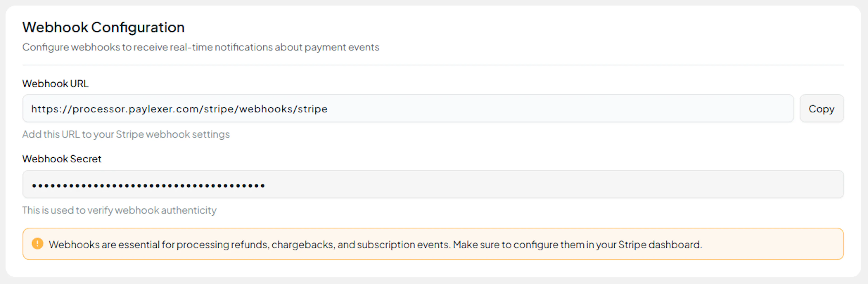Click 'Stripe webhook settings' in URL hint
The width and height of the screenshot is (868, 284).
[x=172, y=134]
